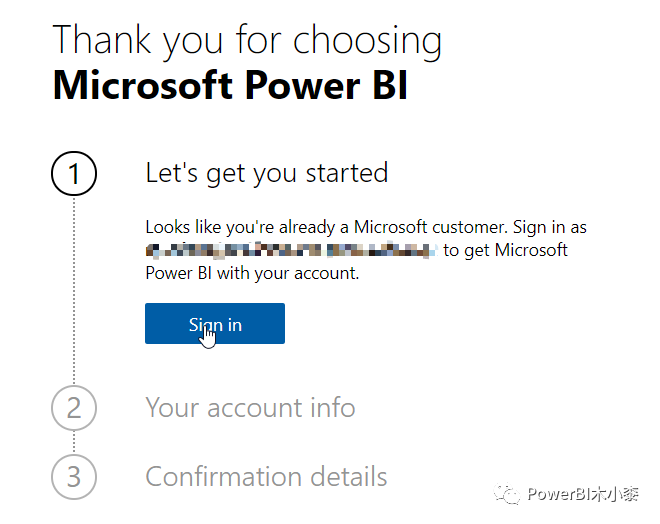Click the "Sign in as" phrase

coord(550,228)
